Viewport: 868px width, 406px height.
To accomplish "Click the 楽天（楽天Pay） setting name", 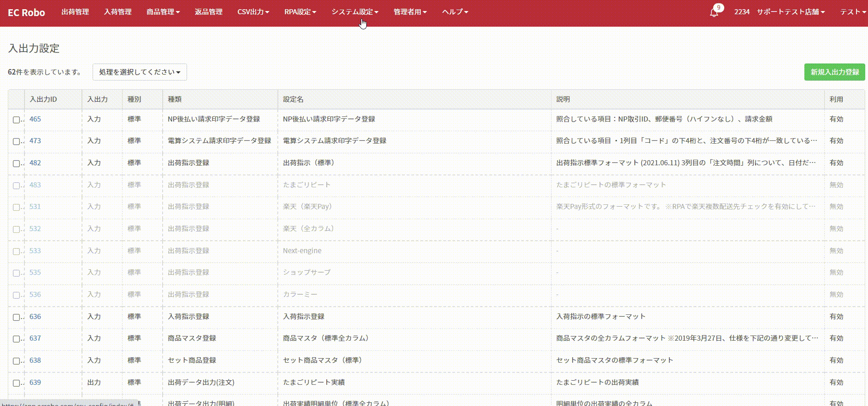I will click(x=309, y=207).
